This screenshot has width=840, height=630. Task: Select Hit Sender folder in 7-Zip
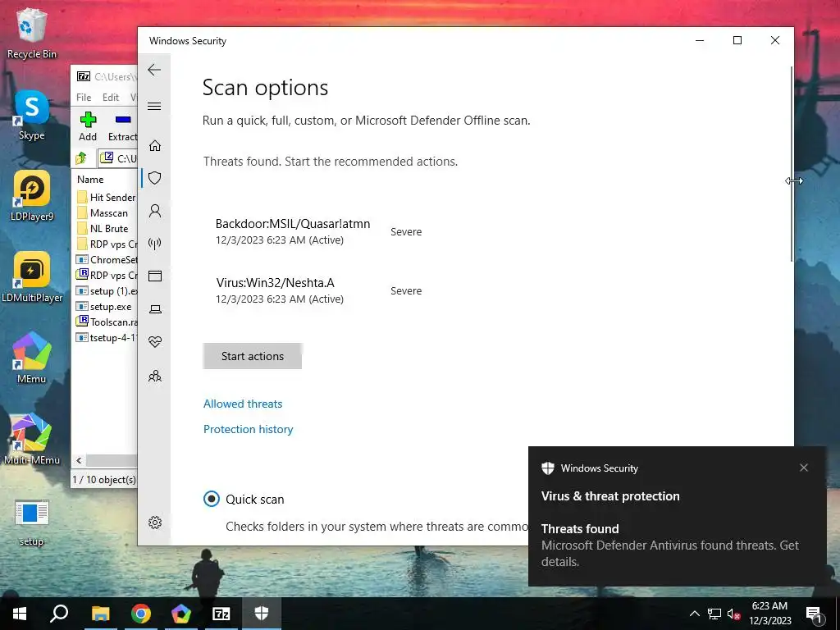click(x=107, y=197)
